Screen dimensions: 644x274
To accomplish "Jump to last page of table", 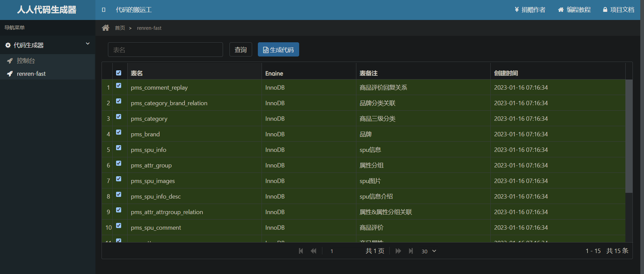I will (x=411, y=251).
